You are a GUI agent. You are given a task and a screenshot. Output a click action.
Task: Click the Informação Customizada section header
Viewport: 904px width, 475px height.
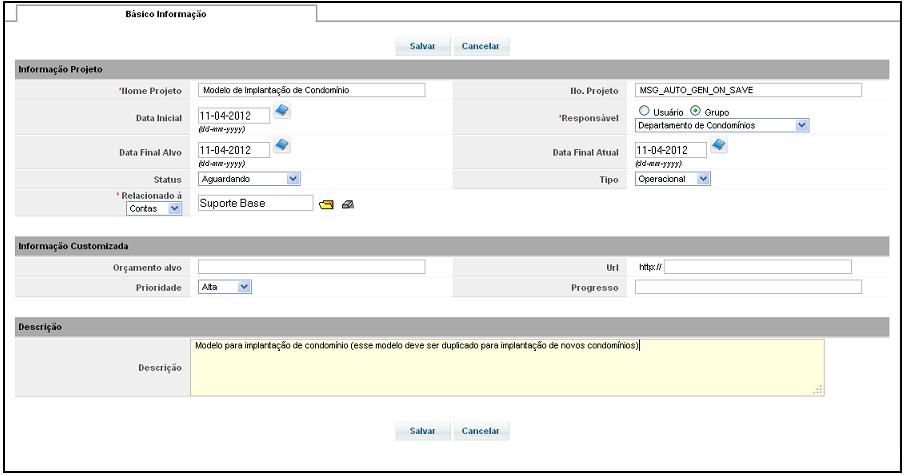click(452, 246)
